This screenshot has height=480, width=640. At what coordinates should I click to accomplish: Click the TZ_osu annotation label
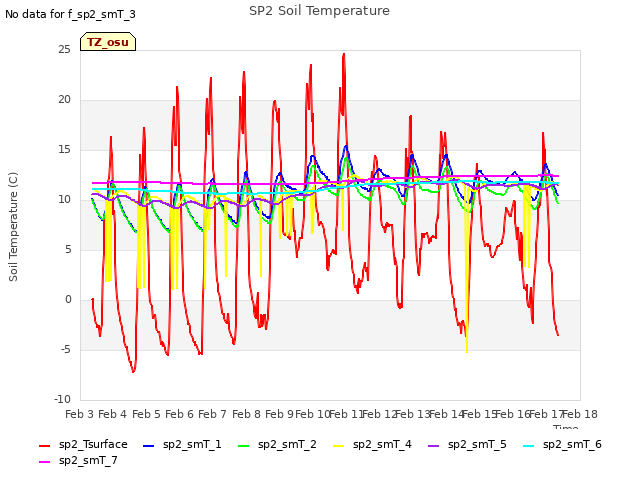108,42
